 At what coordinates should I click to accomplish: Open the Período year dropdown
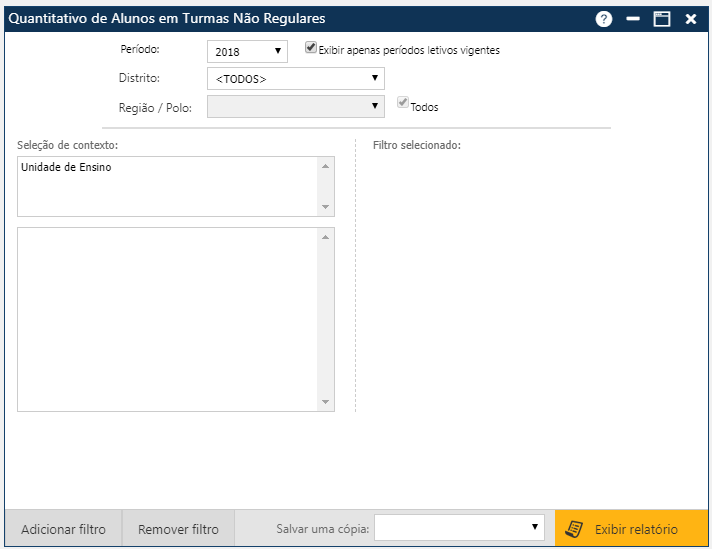(247, 51)
